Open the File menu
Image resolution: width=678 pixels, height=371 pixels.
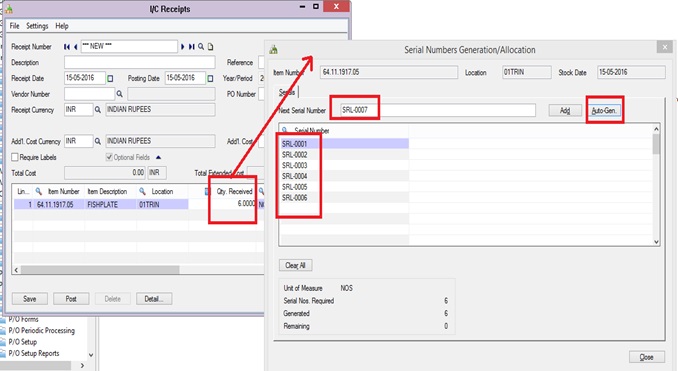point(14,26)
